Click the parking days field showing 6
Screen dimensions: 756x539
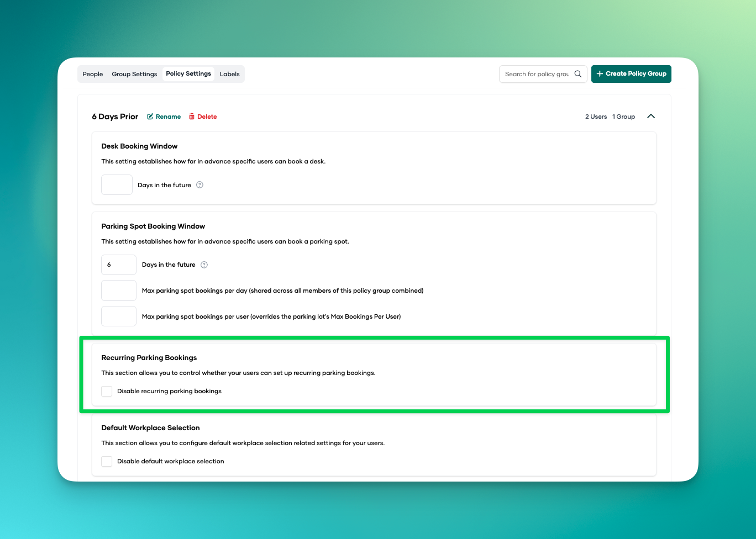click(x=119, y=265)
